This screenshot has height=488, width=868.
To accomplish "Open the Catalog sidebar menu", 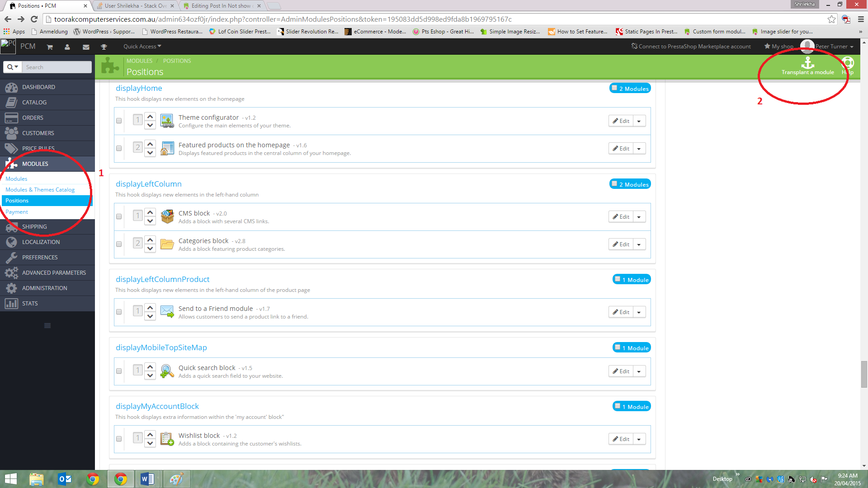I will pos(34,102).
